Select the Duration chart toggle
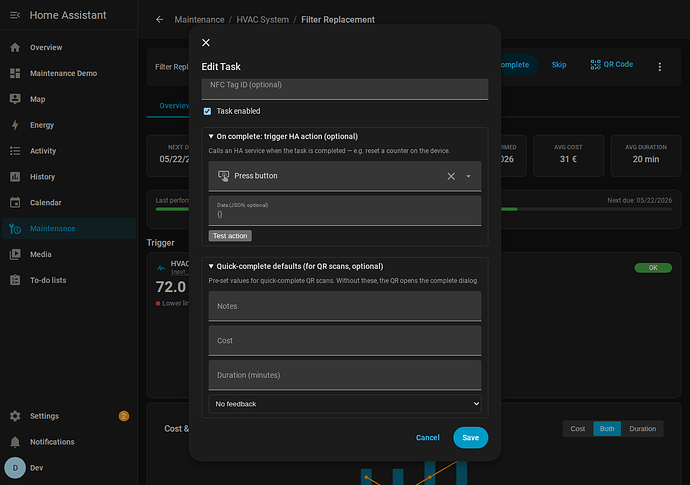 642,429
